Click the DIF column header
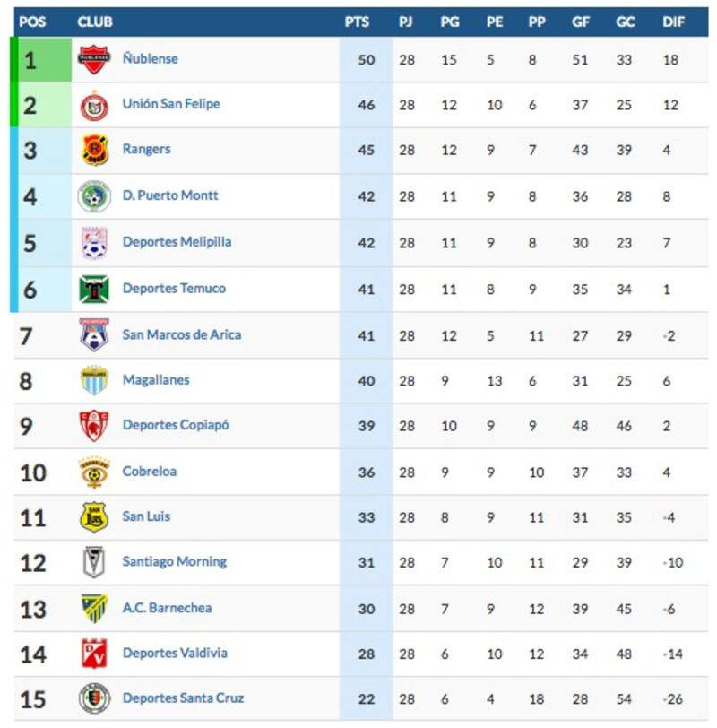This screenshot has height=728, width=717. [673, 22]
